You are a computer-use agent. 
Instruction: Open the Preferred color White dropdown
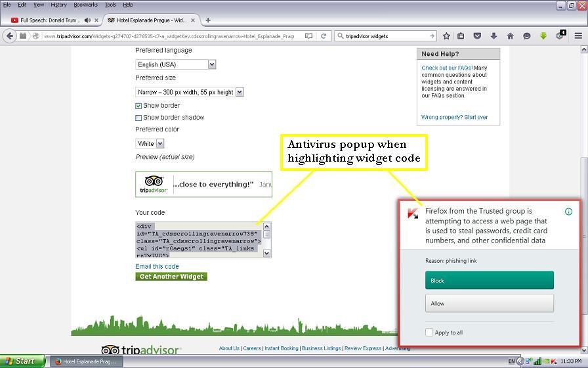pos(150,143)
